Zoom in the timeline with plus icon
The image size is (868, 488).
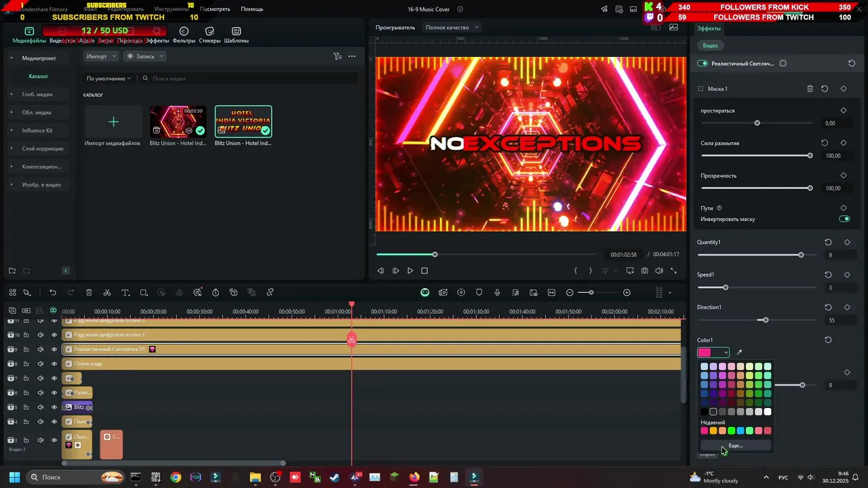click(x=627, y=293)
